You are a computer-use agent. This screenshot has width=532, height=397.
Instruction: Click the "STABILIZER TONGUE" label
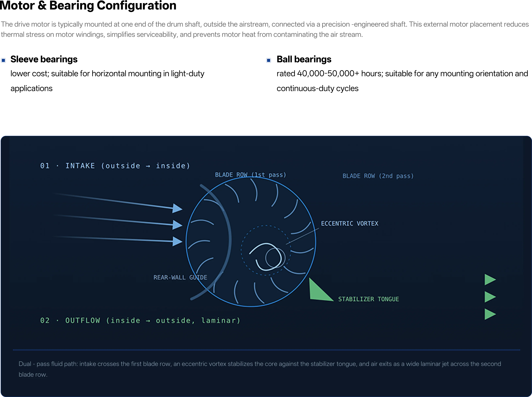369,299
